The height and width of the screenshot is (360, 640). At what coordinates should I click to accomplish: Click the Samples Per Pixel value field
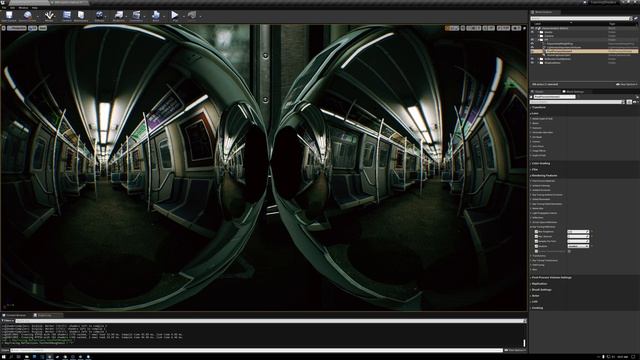[x=578, y=241]
